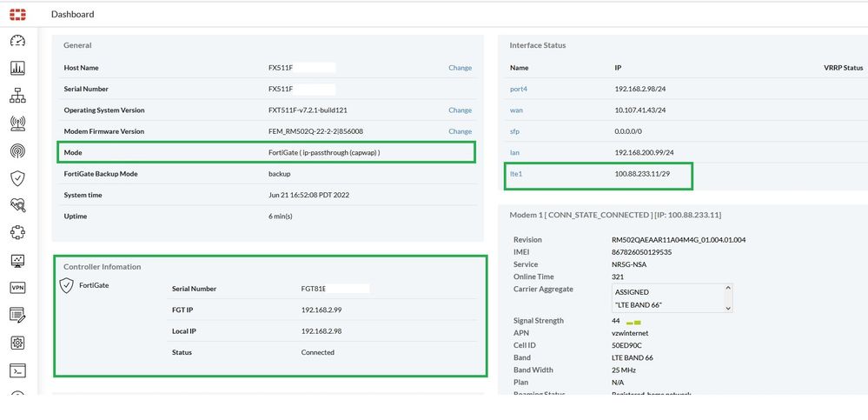868x420 pixels.
Task: Click the FortiGate Backup Mode value backup
Action: 280,174
